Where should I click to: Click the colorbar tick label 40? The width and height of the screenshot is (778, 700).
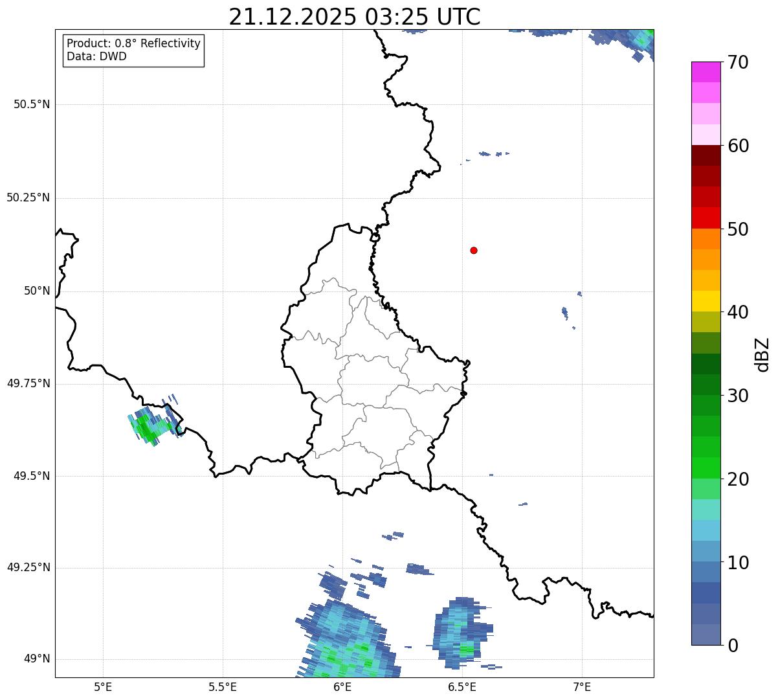coord(737,312)
